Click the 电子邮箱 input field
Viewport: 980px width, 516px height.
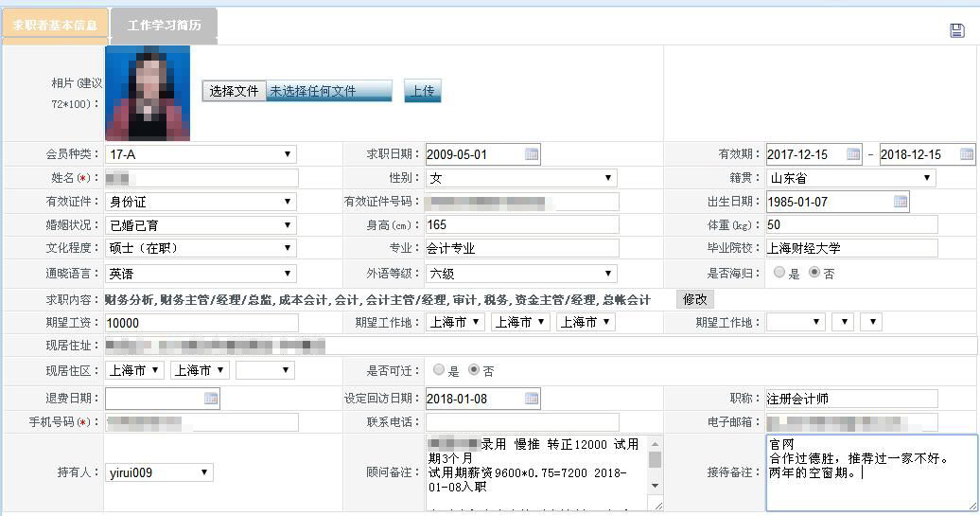(x=852, y=422)
